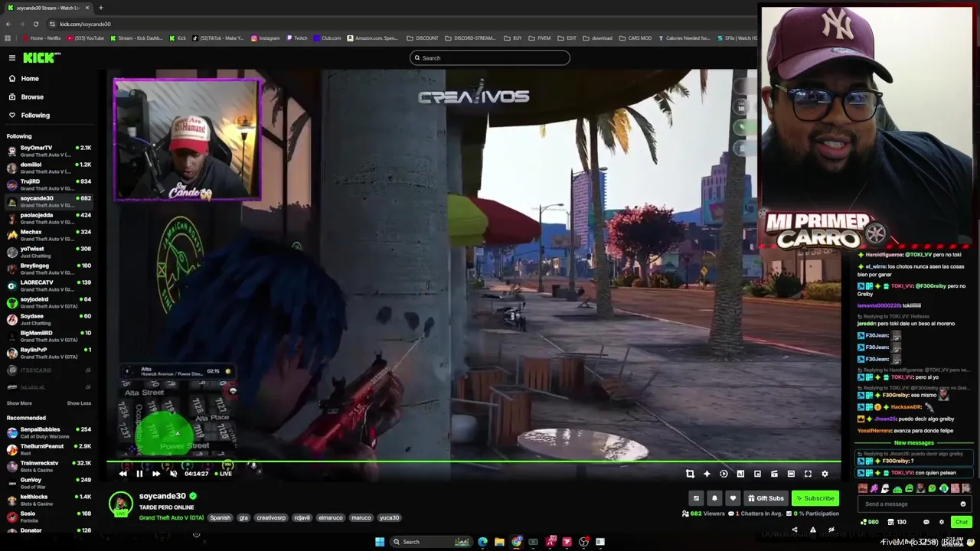Enter fullscreen mode on the player
The width and height of the screenshot is (980, 551).
[808, 474]
